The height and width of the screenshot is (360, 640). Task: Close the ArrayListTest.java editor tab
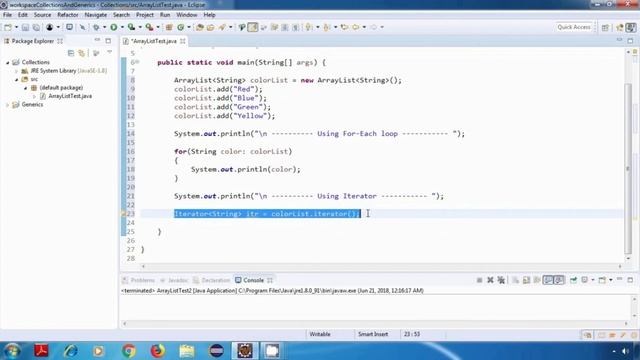pos(183,41)
